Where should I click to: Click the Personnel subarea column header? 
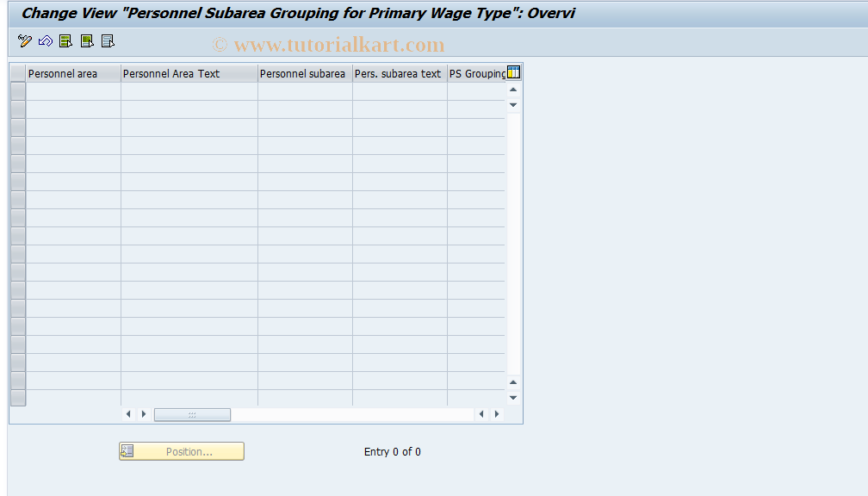[305, 74]
